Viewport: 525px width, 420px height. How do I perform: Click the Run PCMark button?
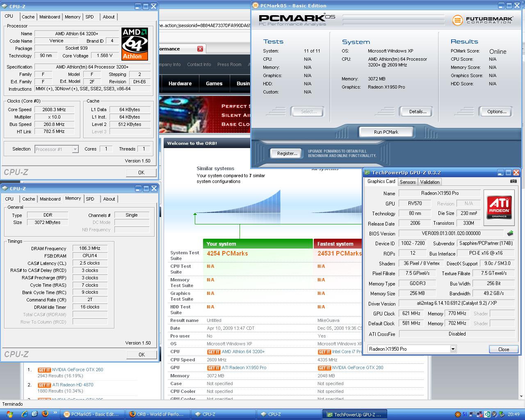click(x=386, y=132)
